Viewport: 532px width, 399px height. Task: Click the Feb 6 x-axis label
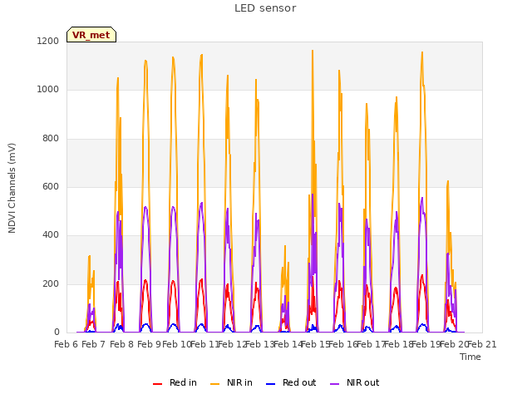click(66, 344)
